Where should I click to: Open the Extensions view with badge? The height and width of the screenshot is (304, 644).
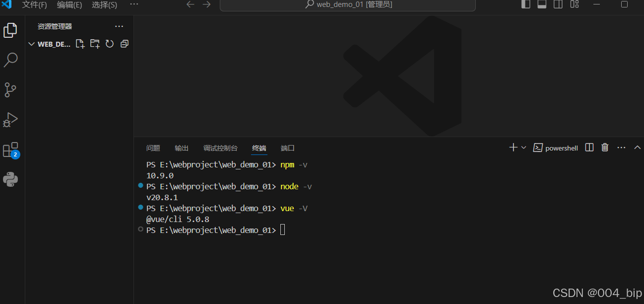click(11, 150)
